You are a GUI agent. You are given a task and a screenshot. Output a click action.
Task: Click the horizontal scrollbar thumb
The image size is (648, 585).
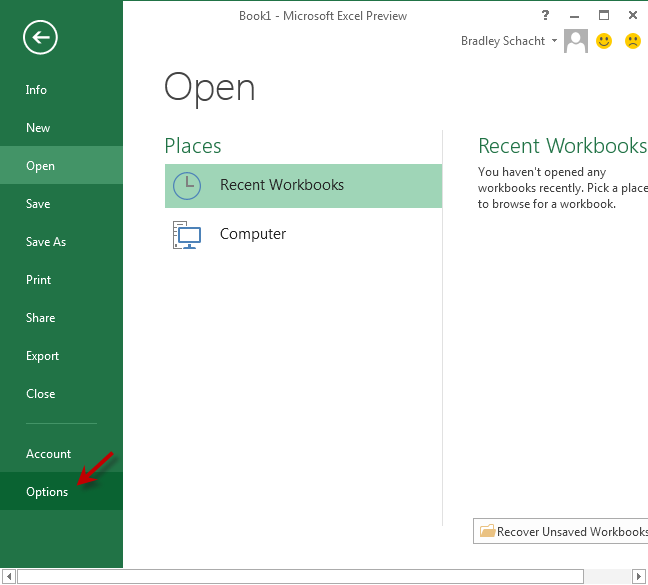click(x=300, y=576)
